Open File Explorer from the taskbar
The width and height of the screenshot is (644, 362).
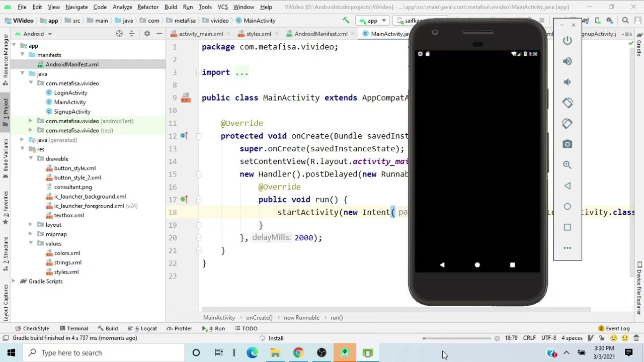[275, 353]
